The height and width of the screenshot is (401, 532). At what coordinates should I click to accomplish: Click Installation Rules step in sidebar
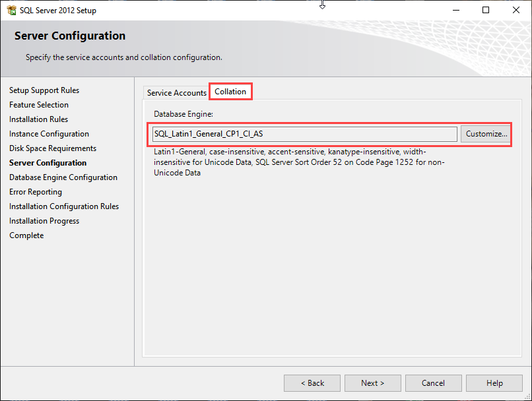(38, 119)
